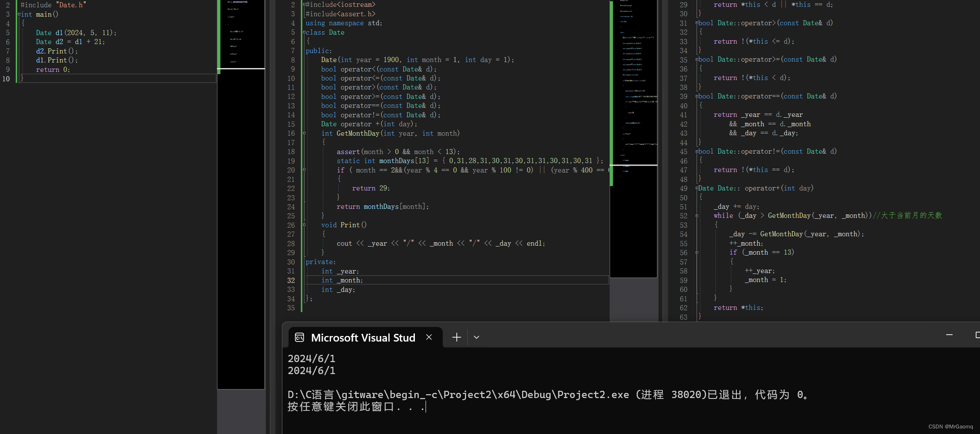The height and width of the screenshot is (434, 980).
Task: Click the Date.h editor minimap
Action: click(634, 139)
